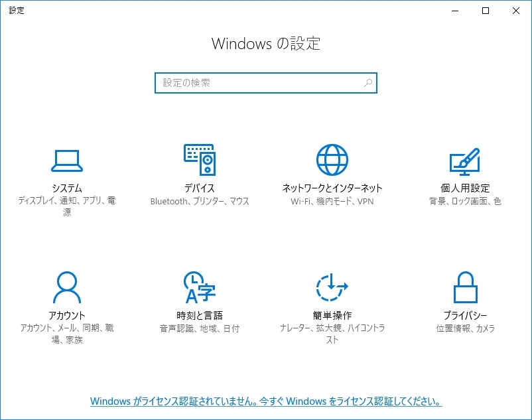
Task: Select the 時刻と言語 label
Action: pos(200,316)
